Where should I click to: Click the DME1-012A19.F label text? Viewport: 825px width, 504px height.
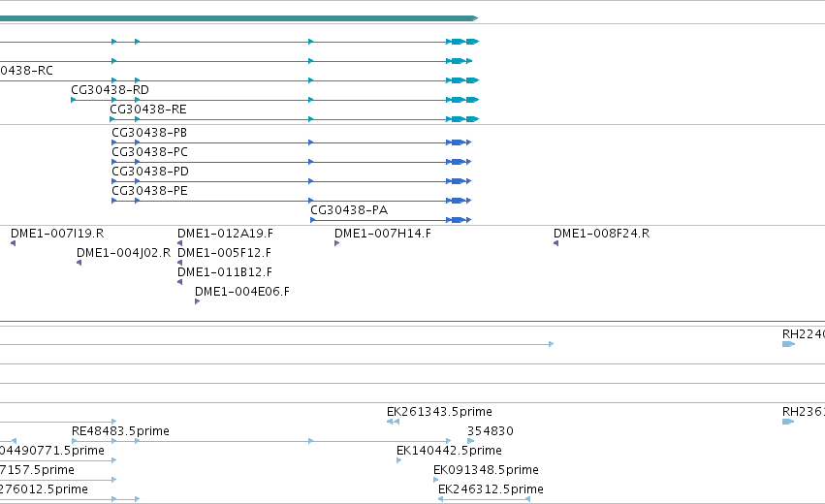click(225, 234)
